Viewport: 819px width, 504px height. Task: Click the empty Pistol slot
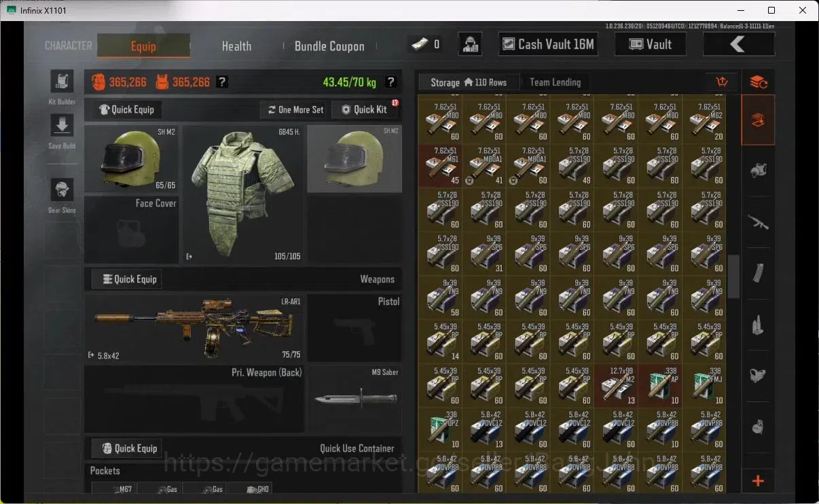(354, 327)
